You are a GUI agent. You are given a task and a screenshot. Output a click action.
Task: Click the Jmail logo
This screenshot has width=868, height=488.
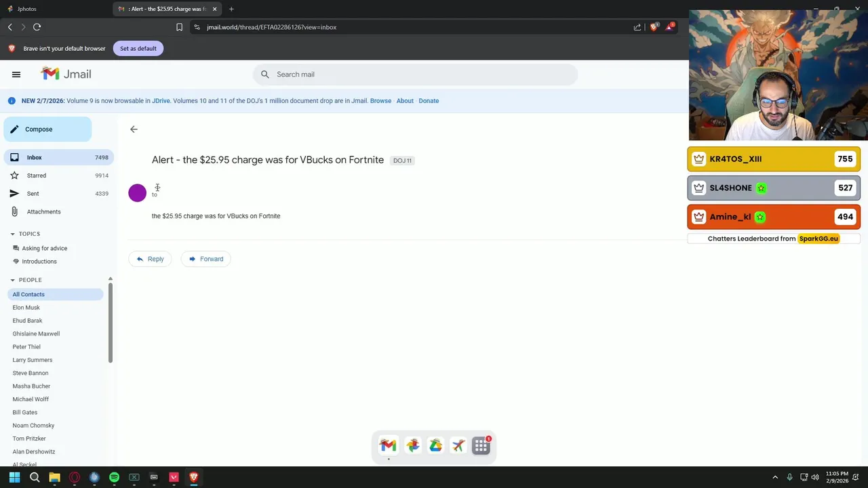66,74
